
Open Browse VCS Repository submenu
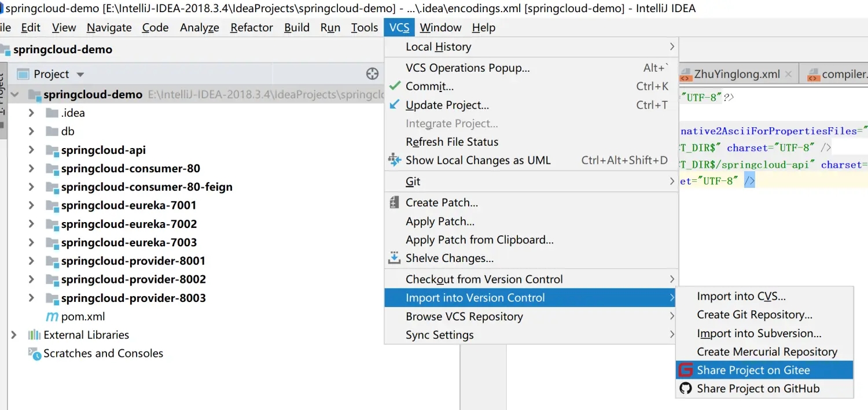pos(531,316)
